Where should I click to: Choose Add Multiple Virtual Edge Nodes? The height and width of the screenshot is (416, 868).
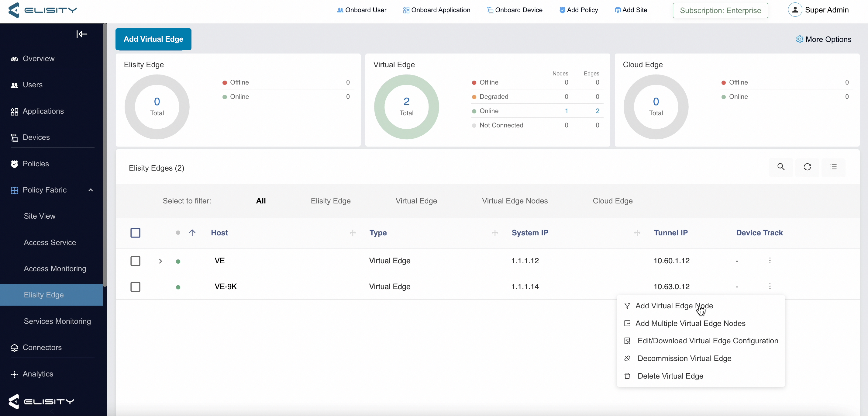tap(701, 323)
